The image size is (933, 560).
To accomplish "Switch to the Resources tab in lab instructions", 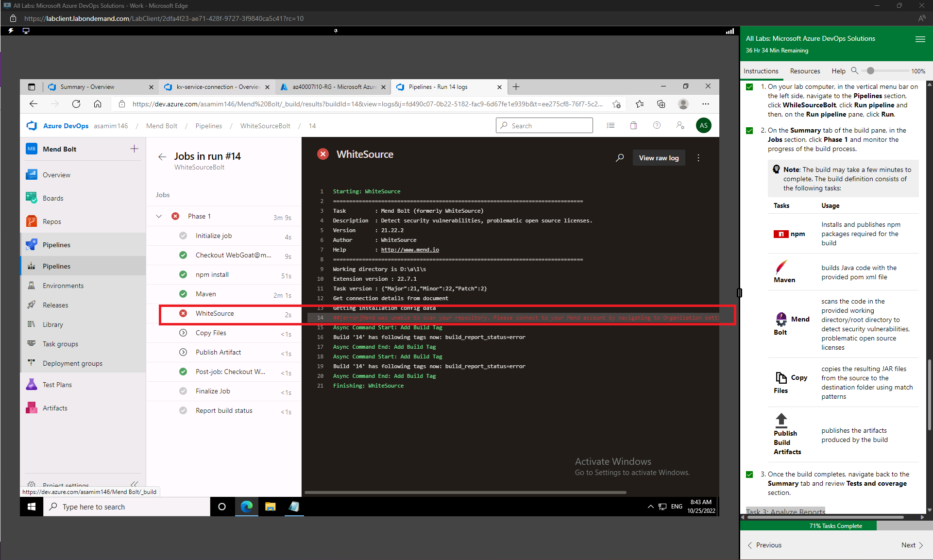I will pos(804,71).
